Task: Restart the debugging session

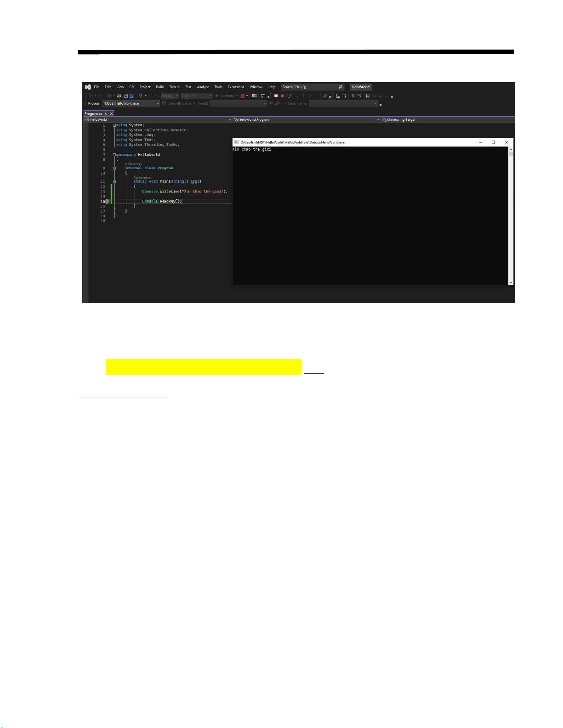Action: (x=289, y=96)
